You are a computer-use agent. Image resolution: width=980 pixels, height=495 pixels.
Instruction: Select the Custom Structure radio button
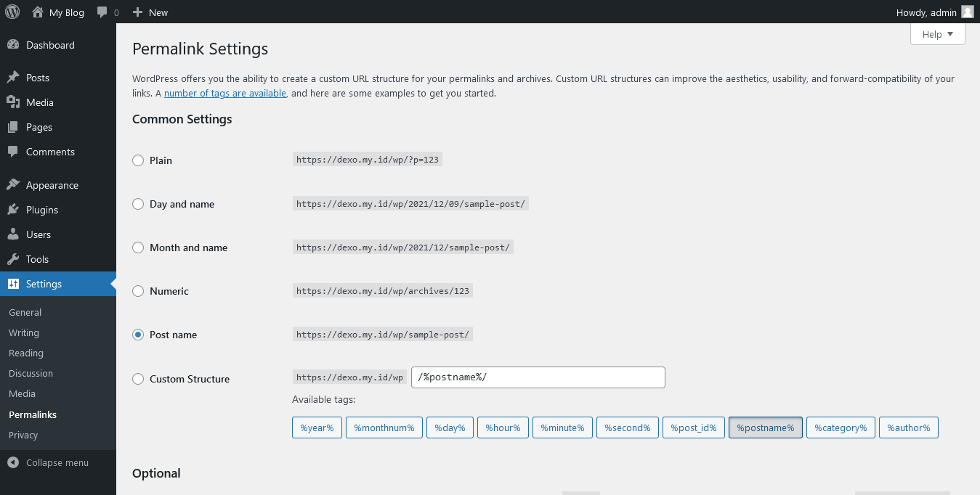(x=138, y=379)
